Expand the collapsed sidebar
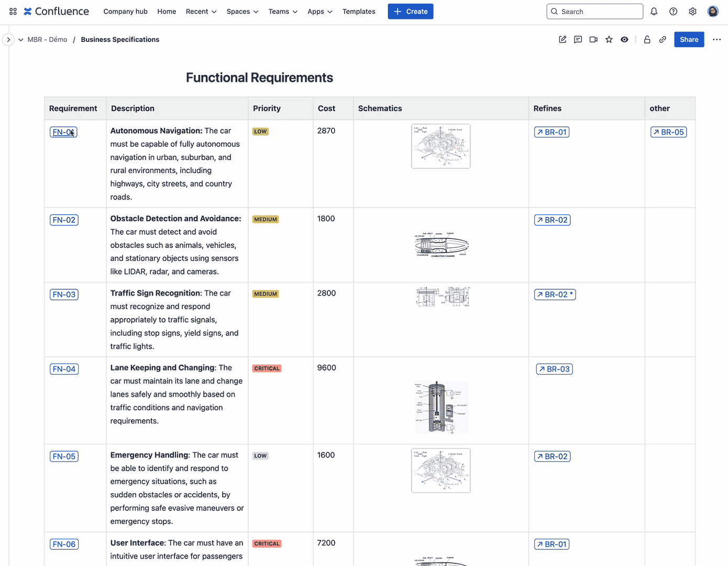Screen dimensions: 728x566 (8, 39)
